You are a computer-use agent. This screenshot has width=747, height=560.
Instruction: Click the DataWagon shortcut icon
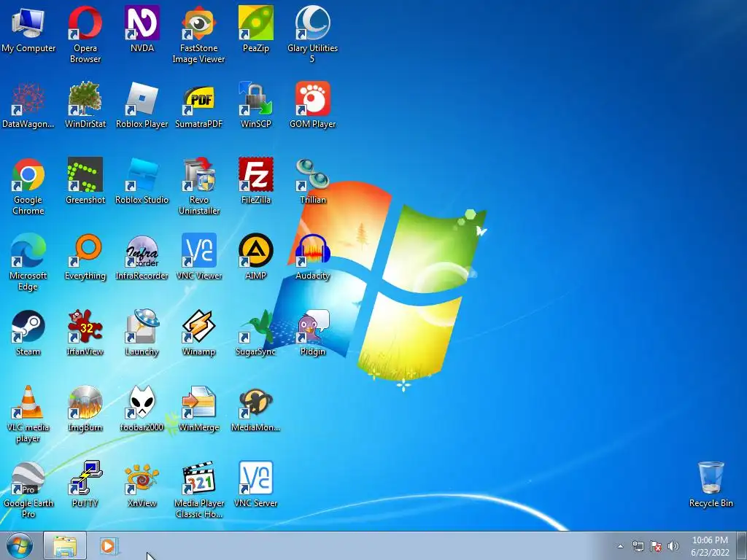click(28, 98)
